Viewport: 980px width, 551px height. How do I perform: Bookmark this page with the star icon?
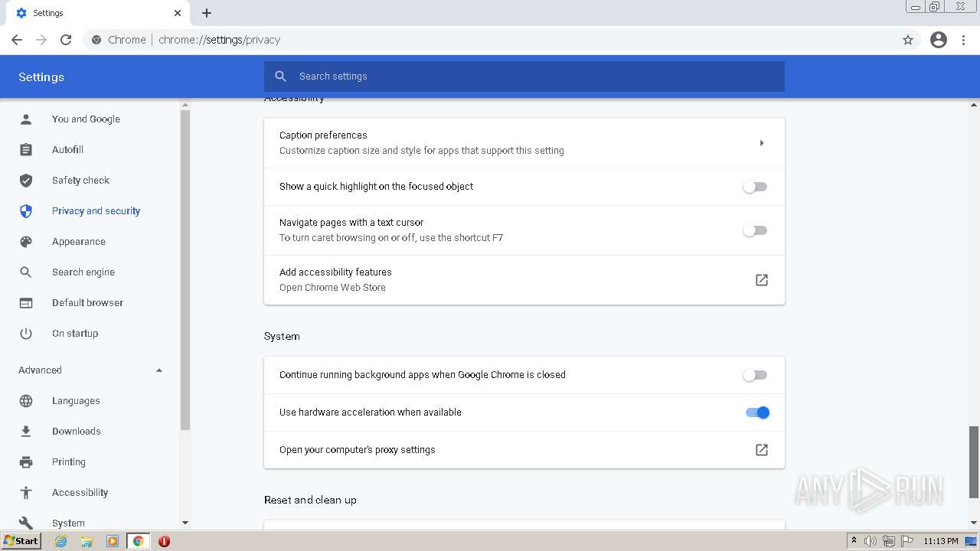908,40
